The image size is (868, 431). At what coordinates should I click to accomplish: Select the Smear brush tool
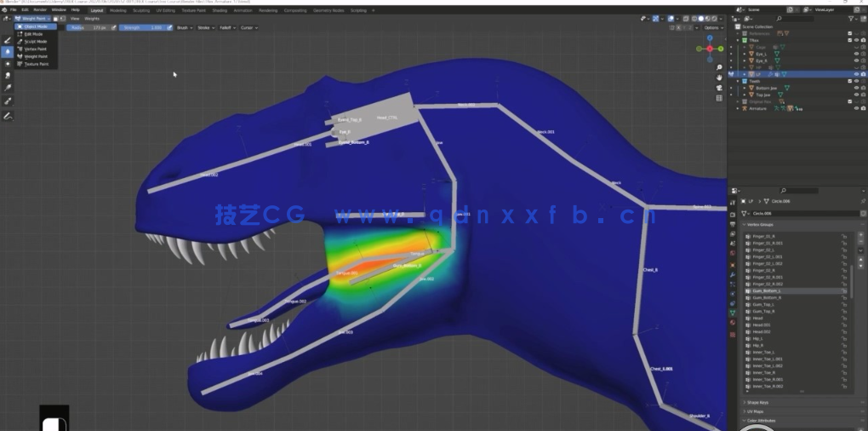pyautogui.click(x=7, y=76)
